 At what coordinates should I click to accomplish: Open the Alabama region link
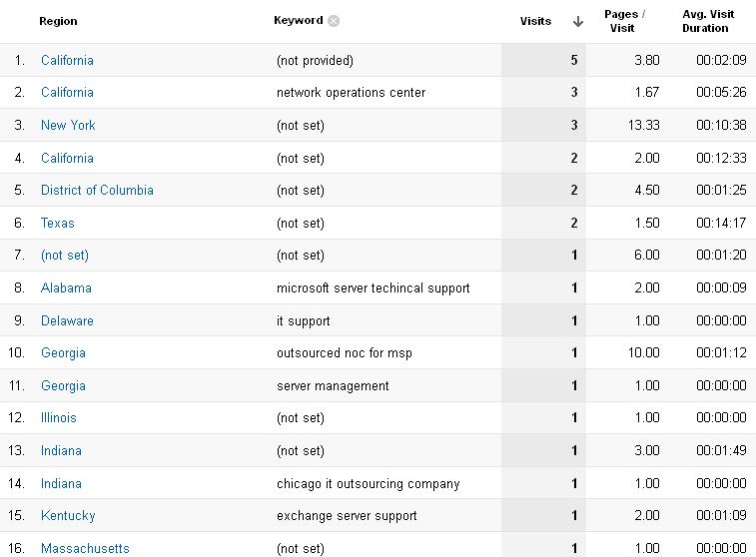66,288
